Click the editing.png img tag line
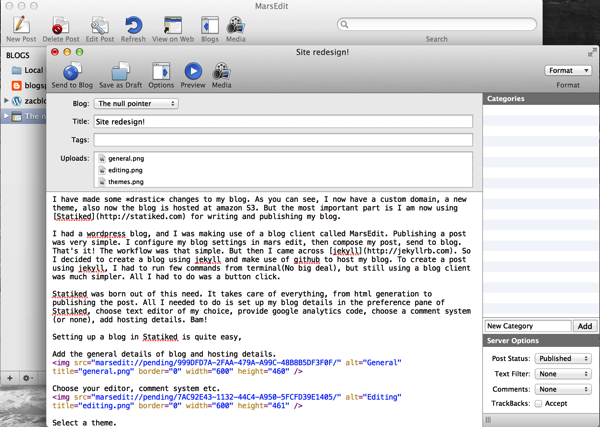The width and height of the screenshot is (600, 427). coord(227,401)
